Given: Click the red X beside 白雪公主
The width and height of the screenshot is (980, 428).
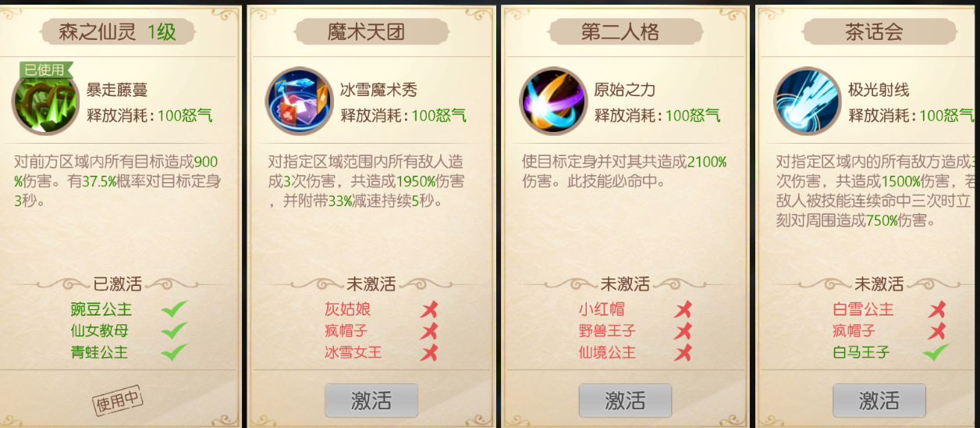Looking at the screenshot, I should tap(937, 309).
